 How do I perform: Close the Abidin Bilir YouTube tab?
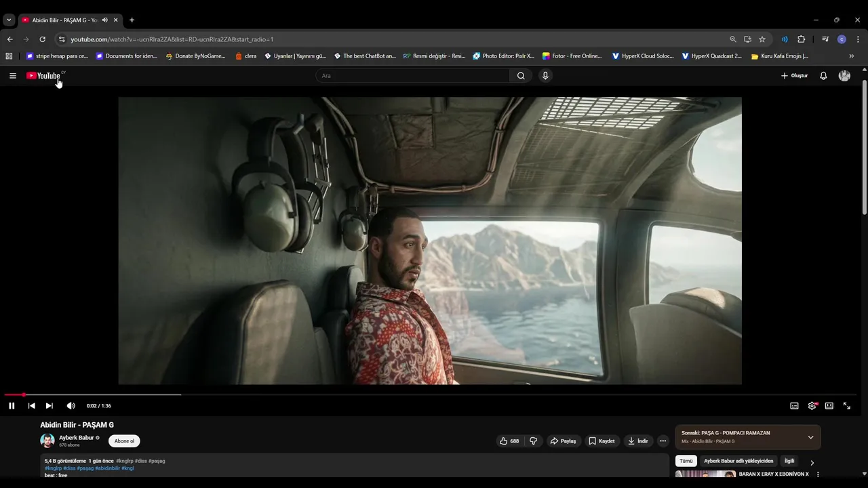(x=115, y=20)
